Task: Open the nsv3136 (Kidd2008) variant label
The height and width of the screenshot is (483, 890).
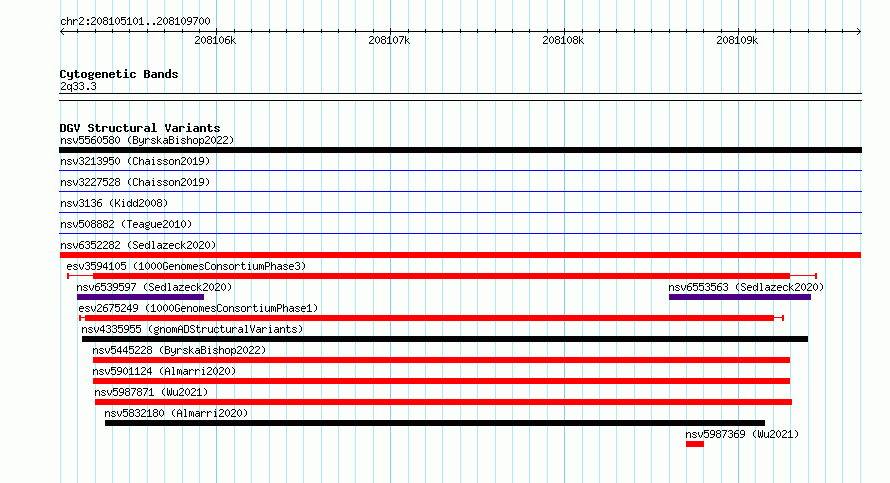Action: click(114, 203)
